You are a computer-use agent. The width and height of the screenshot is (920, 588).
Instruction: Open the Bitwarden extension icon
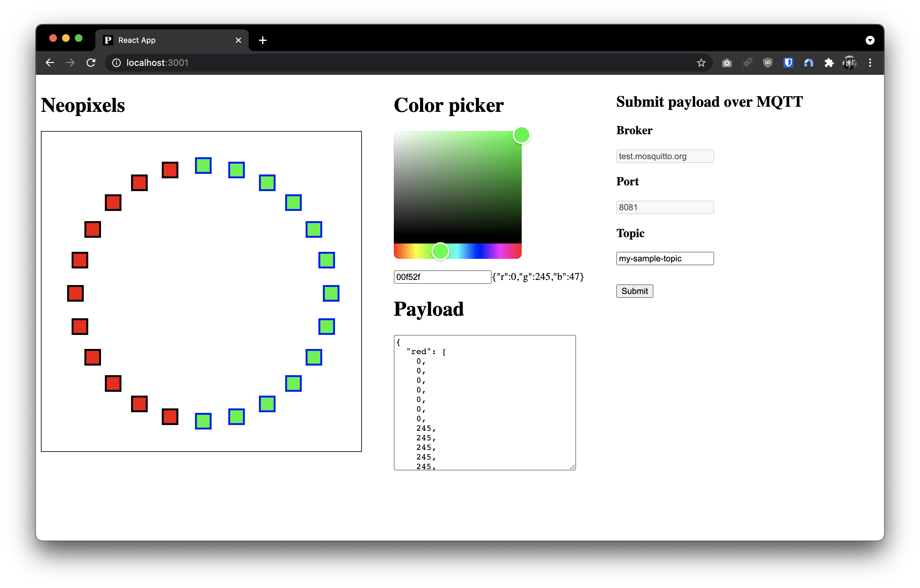pos(788,63)
